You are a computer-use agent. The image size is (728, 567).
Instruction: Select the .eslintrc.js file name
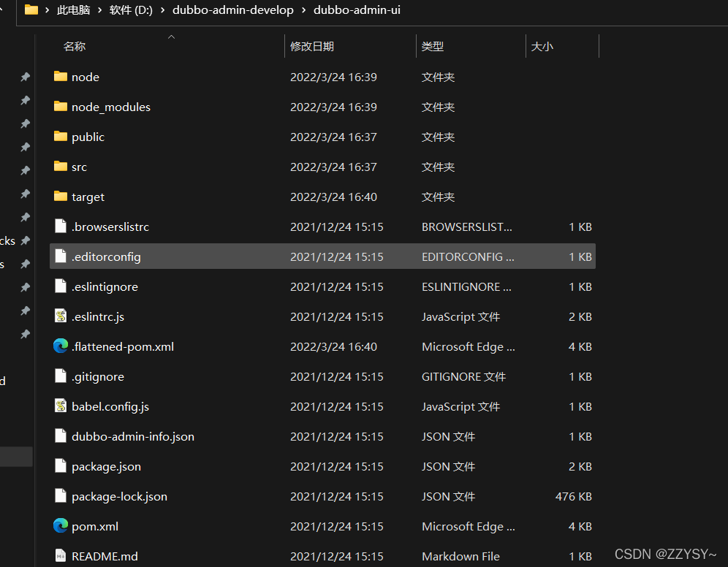pos(98,317)
